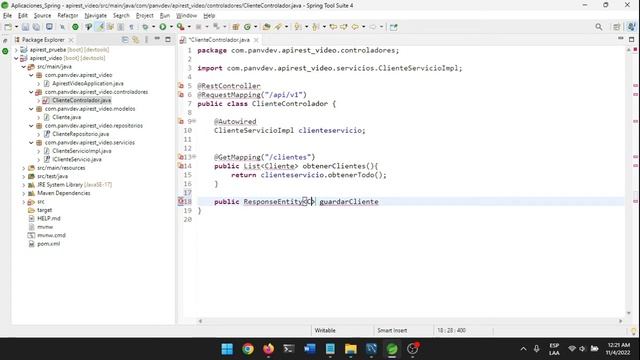The image size is (640, 360).
Task: Click the tip light bulb in status bar
Action: (633, 331)
